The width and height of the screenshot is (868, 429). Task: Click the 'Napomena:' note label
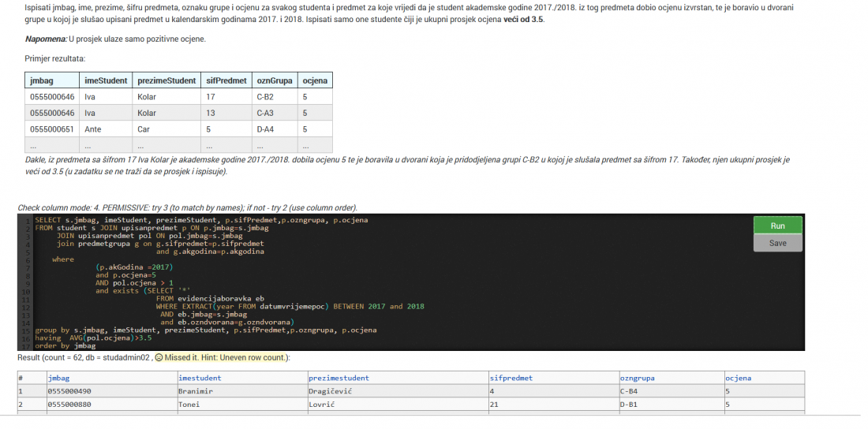tap(46, 39)
